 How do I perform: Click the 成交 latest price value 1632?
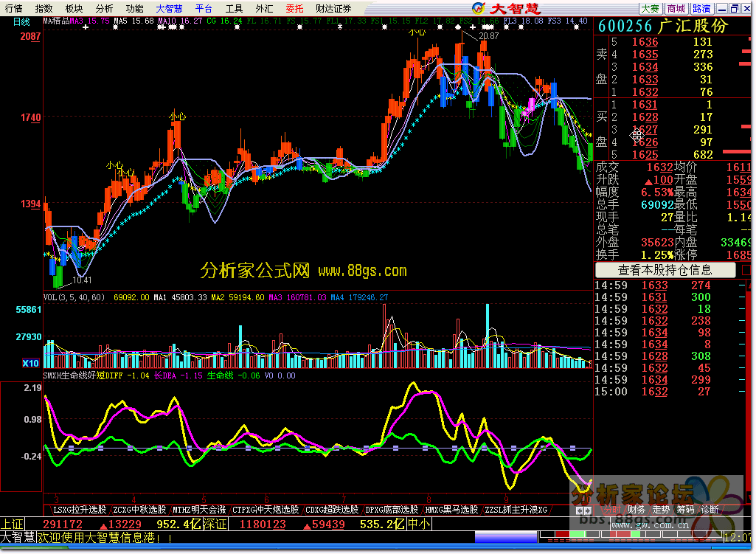tap(659, 167)
